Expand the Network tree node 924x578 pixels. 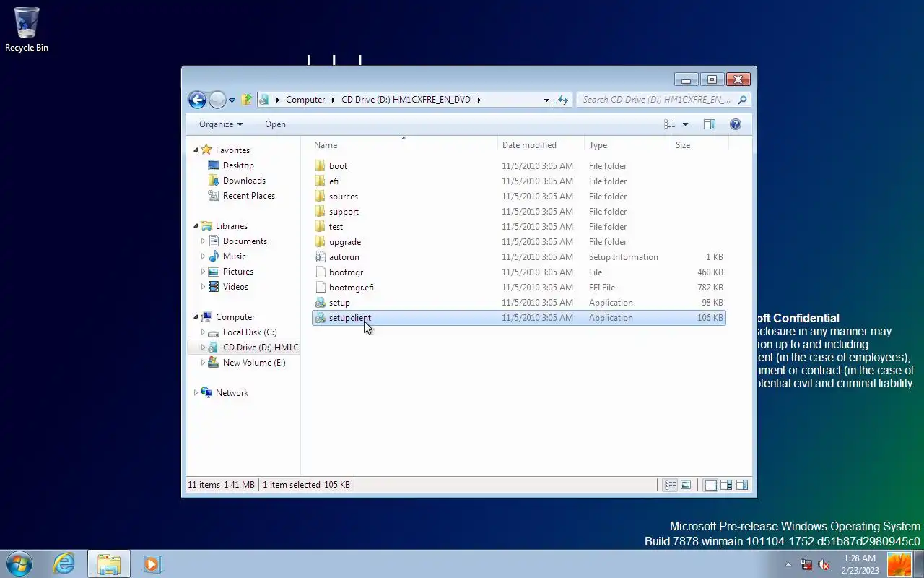196,393
